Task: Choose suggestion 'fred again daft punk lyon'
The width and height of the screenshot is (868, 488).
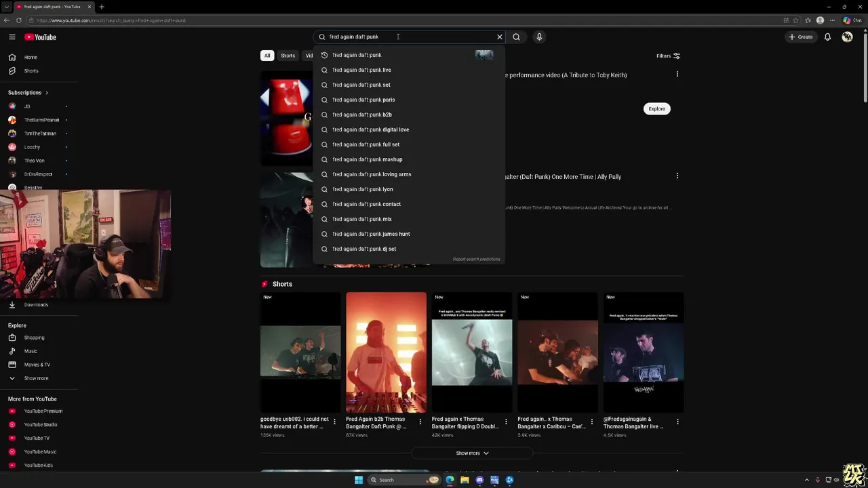Action: [x=408, y=189]
